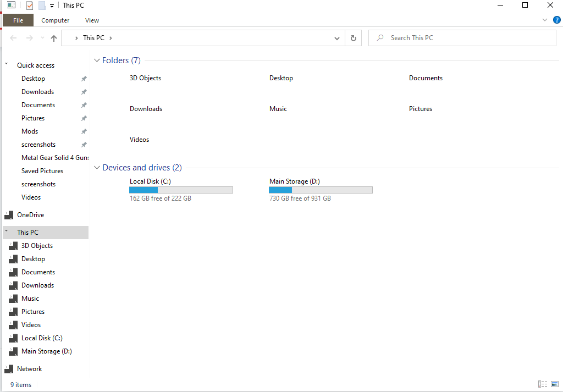The height and width of the screenshot is (392, 563).
Task: Toggle the pin beside pinned screenshots folder
Action: tap(84, 145)
